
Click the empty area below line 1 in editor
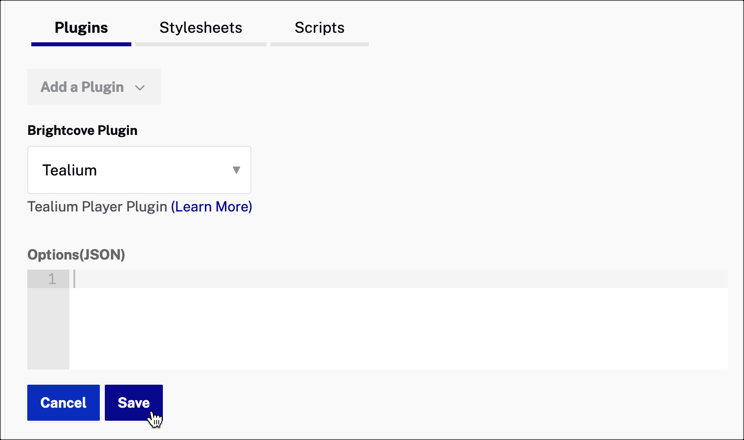pyautogui.click(x=400, y=330)
